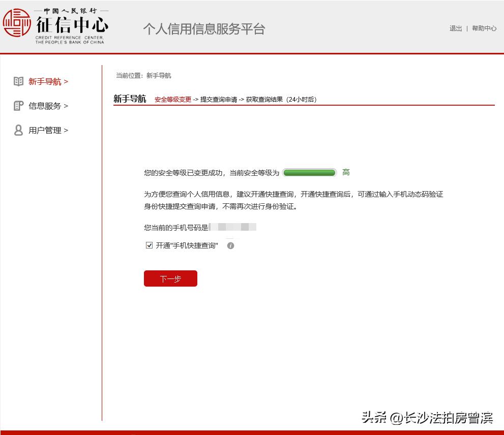Select the 新手导航 book icon
This screenshot has height=435, width=504.
[x=19, y=81]
